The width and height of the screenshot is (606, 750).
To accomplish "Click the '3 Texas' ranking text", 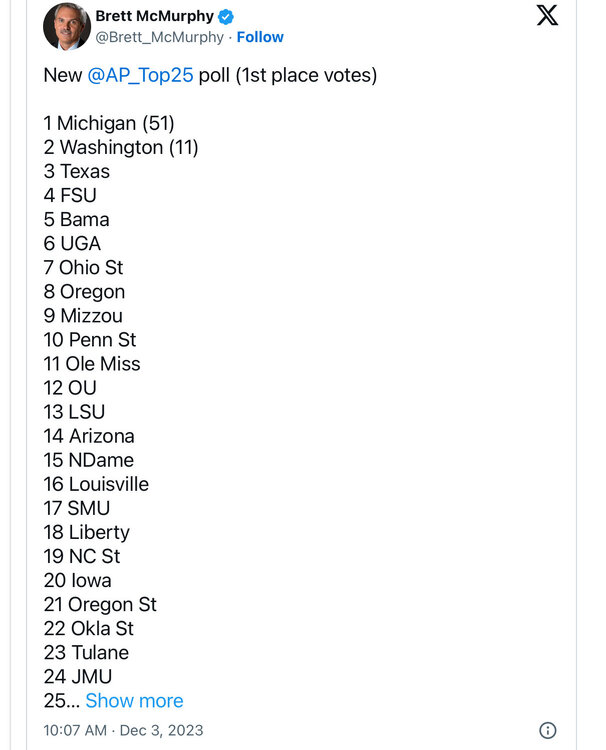I will coord(77,171).
